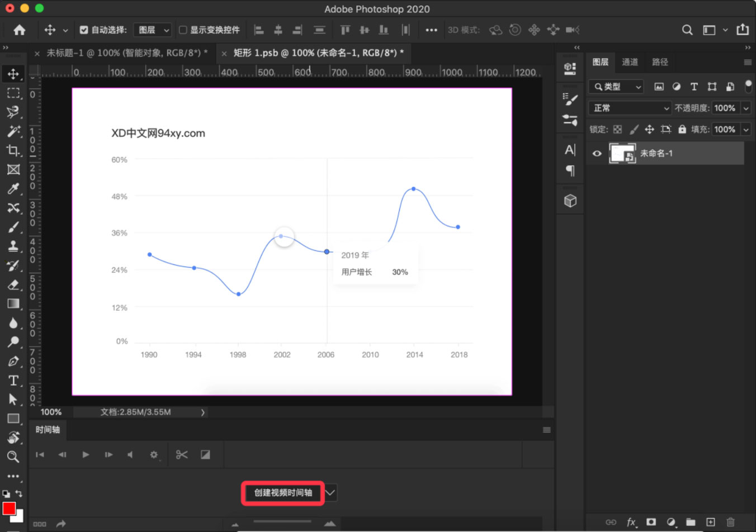This screenshot has width=756, height=532.
Task: Add a layer style with fx
Action: pos(631,522)
